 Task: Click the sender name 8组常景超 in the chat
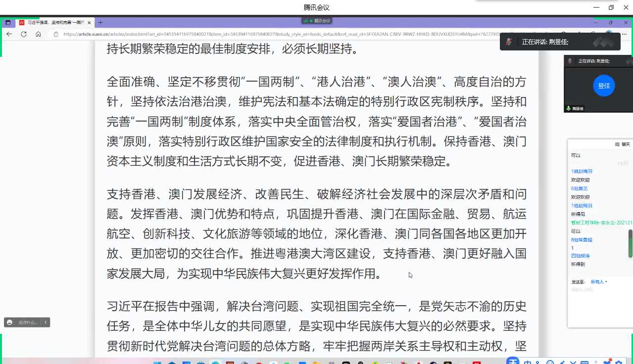[582, 239]
